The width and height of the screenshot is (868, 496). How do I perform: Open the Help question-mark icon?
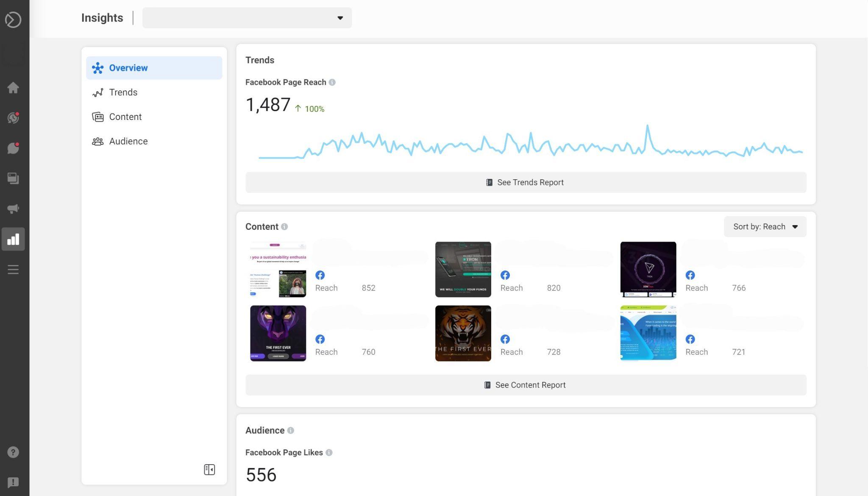pos(13,452)
